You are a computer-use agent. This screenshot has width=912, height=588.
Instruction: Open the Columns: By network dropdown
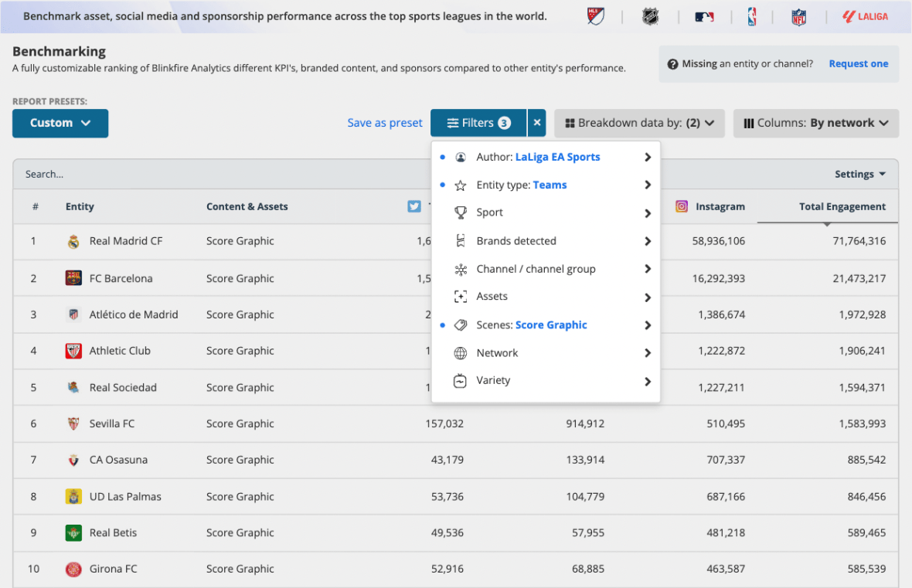click(815, 122)
